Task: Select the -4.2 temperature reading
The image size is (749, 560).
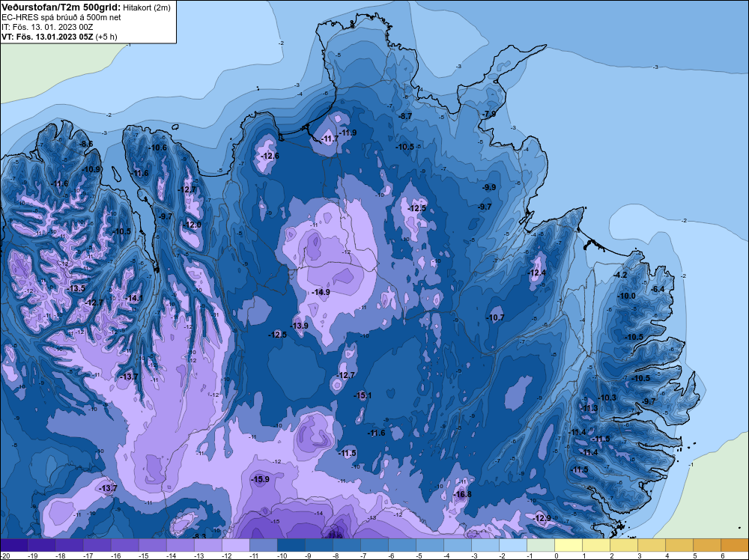Action: (x=619, y=275)
